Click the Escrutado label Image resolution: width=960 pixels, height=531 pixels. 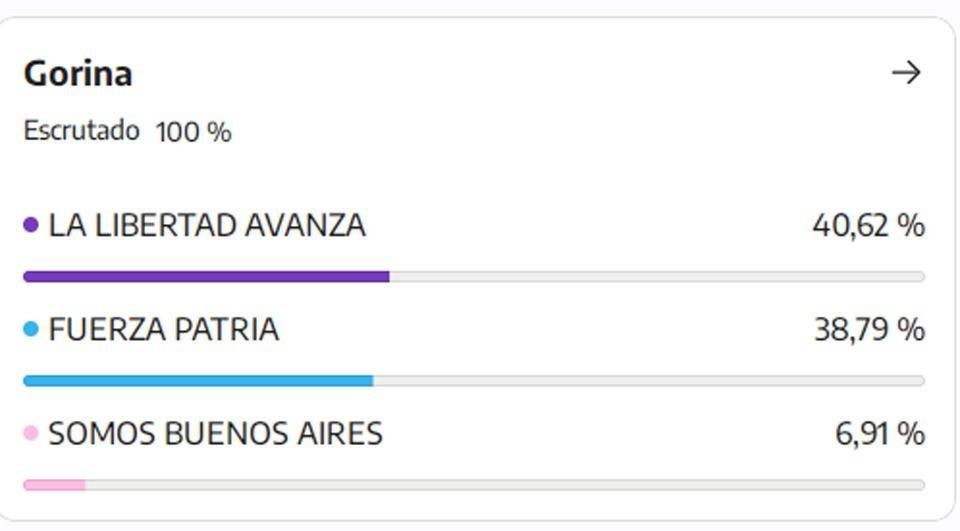point(81,130)
